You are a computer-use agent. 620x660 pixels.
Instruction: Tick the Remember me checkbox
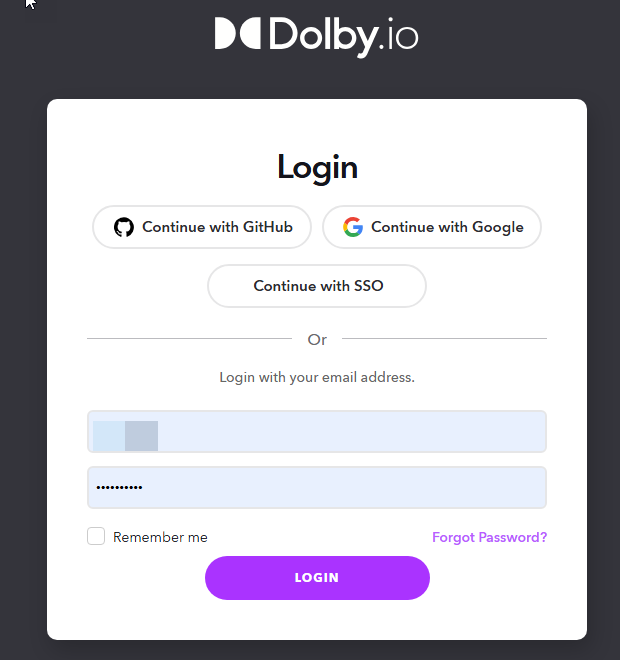pyautogui.click(x=96, y=537)
